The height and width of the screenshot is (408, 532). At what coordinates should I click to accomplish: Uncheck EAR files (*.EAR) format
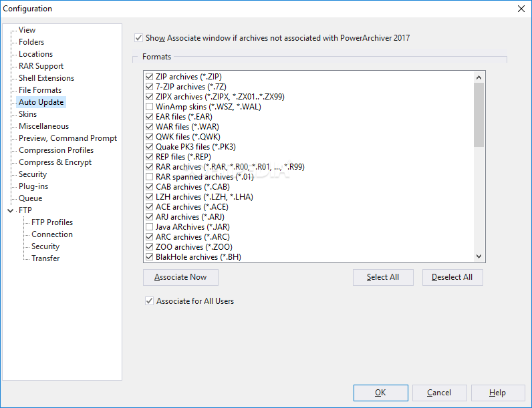click(x=149, y=117)
